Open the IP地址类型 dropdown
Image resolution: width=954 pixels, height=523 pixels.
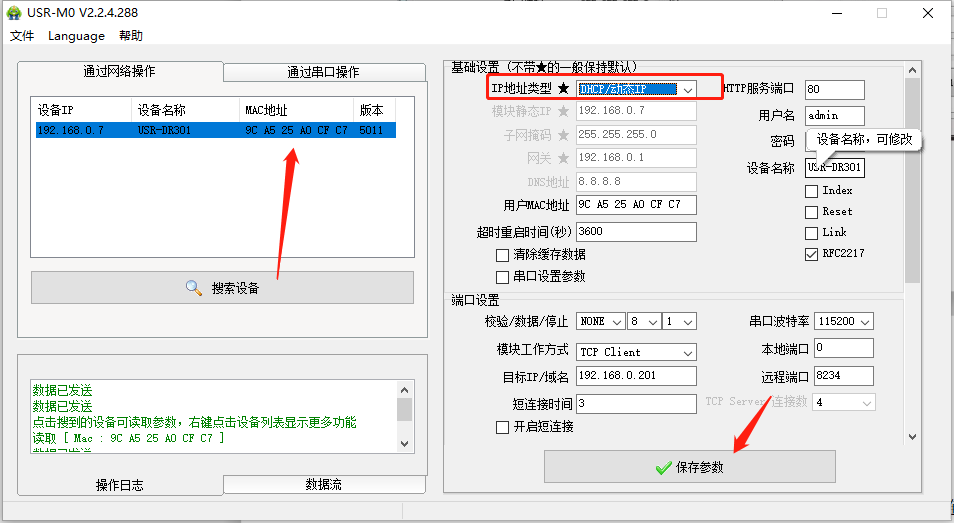click(x=636, y=89)
